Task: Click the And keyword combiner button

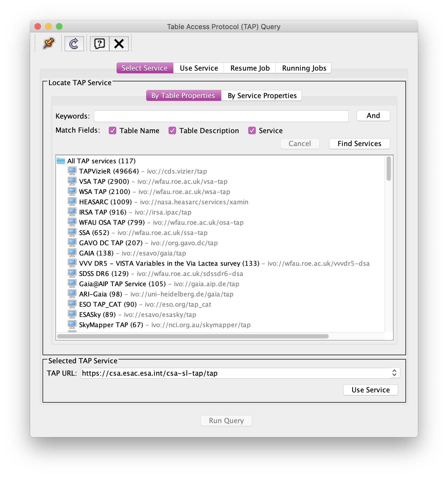Action: (373, 116)
